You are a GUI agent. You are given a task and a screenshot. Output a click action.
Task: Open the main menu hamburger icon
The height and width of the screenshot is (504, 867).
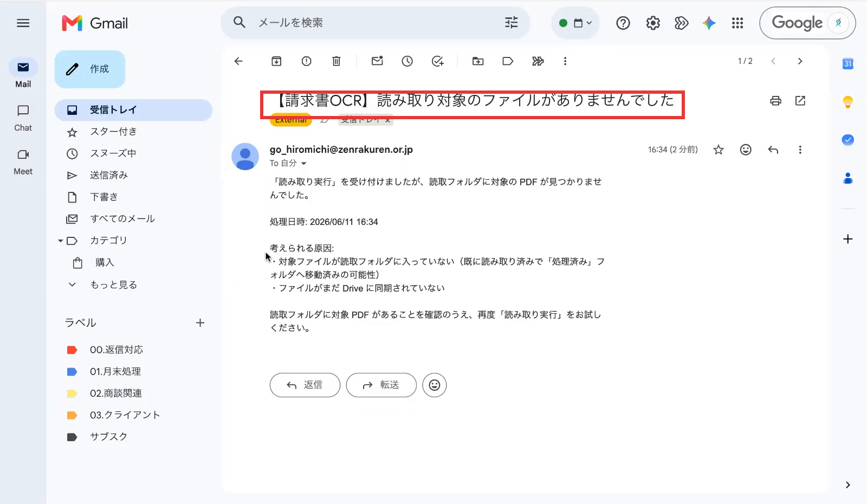[x=23, y=23]
